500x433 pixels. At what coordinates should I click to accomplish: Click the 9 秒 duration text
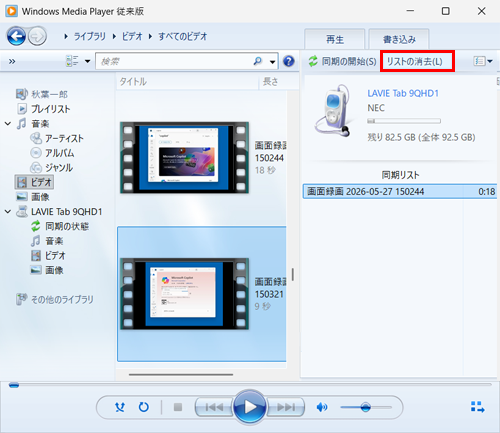click(262, 307)
